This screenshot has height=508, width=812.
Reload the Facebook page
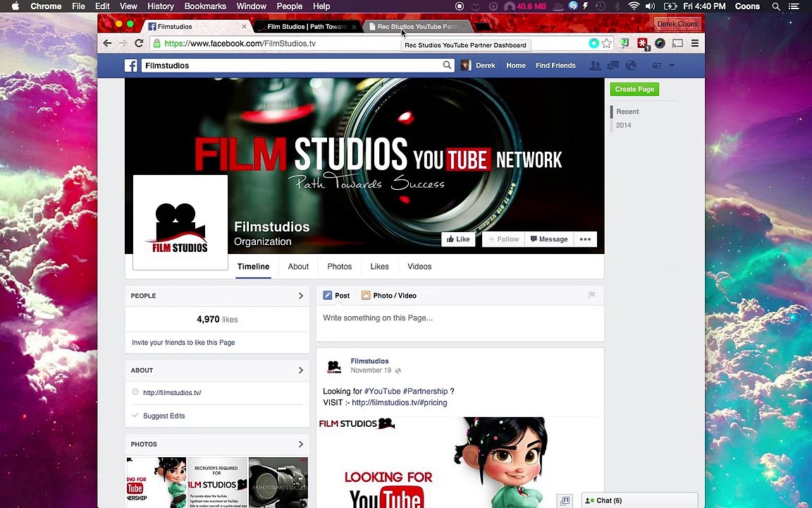tap(139, 44)
